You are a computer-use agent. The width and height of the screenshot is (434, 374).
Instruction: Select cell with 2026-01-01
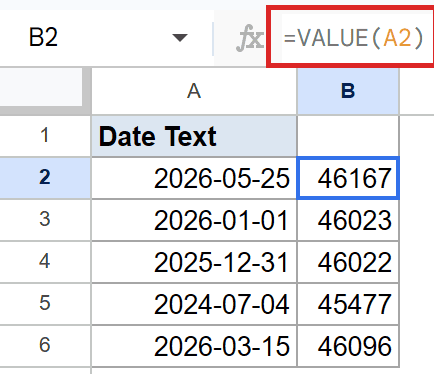pyautogui.click(x=194, y=220)
